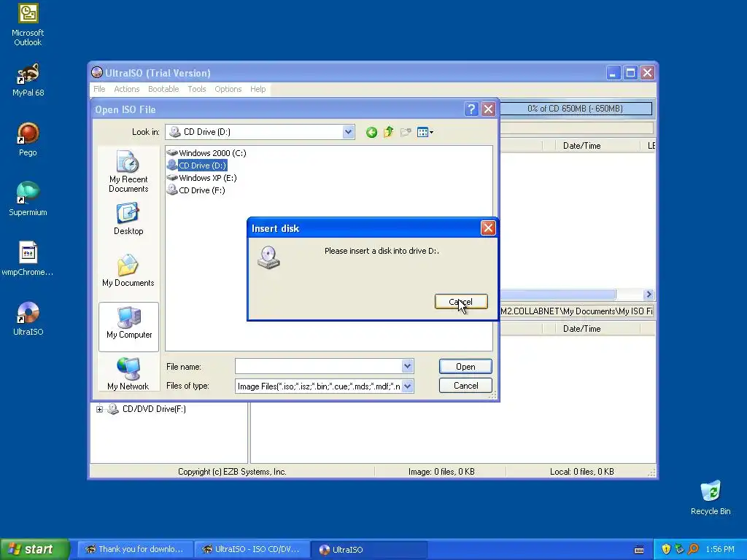Click the horizontal scrollbar thumb in UltraISO
Screen dimensions: 747x560
tap(557, 295)
